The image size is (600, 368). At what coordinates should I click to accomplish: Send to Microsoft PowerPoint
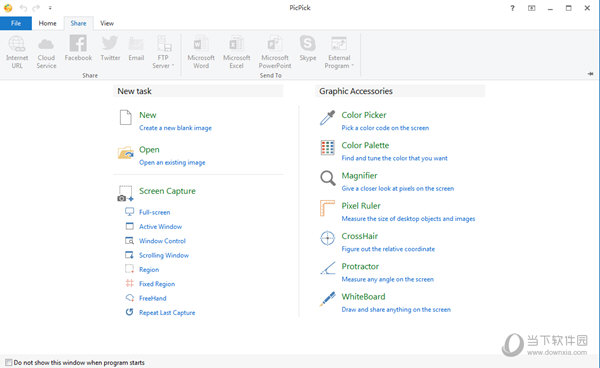coord(275,52)
